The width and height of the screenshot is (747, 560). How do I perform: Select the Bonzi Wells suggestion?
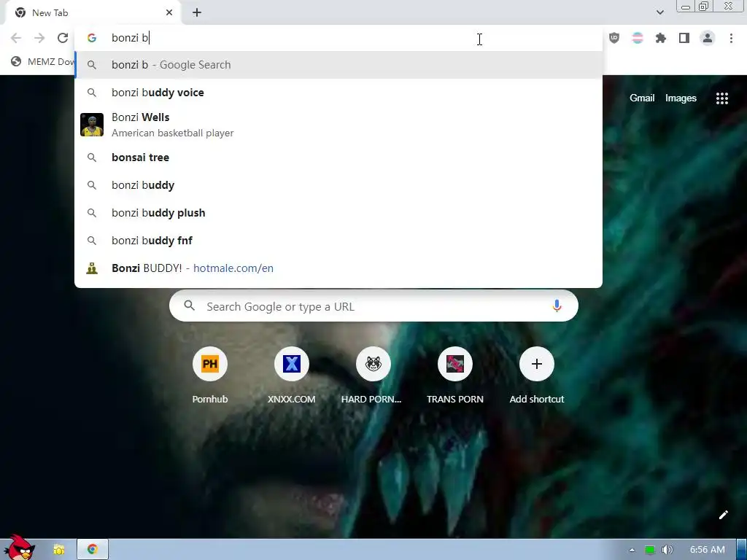coord(338,125)
